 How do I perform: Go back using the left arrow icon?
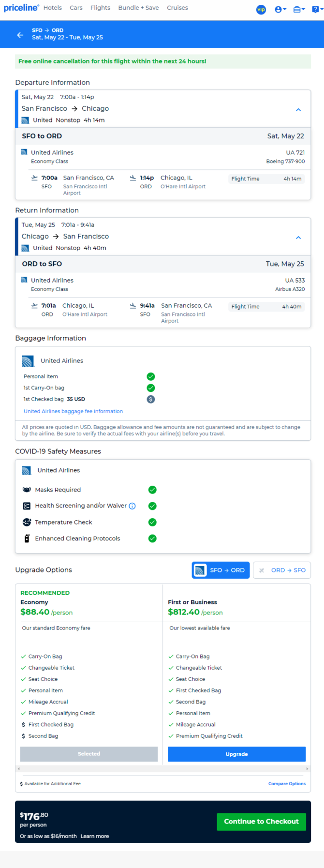[20, 35]
